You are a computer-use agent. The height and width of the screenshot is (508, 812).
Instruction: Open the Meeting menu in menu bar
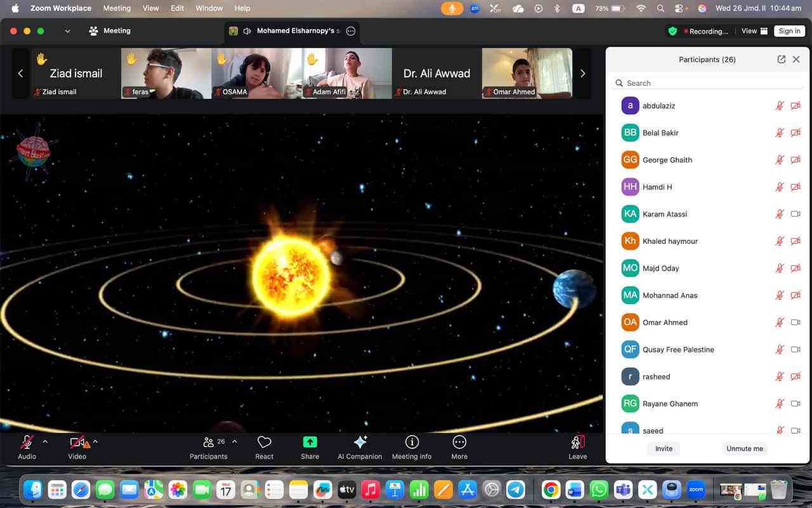pos(117,8)
